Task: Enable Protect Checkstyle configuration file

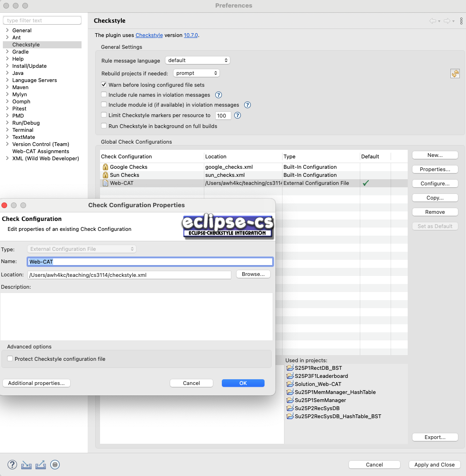Action: (x=10, y=359)
